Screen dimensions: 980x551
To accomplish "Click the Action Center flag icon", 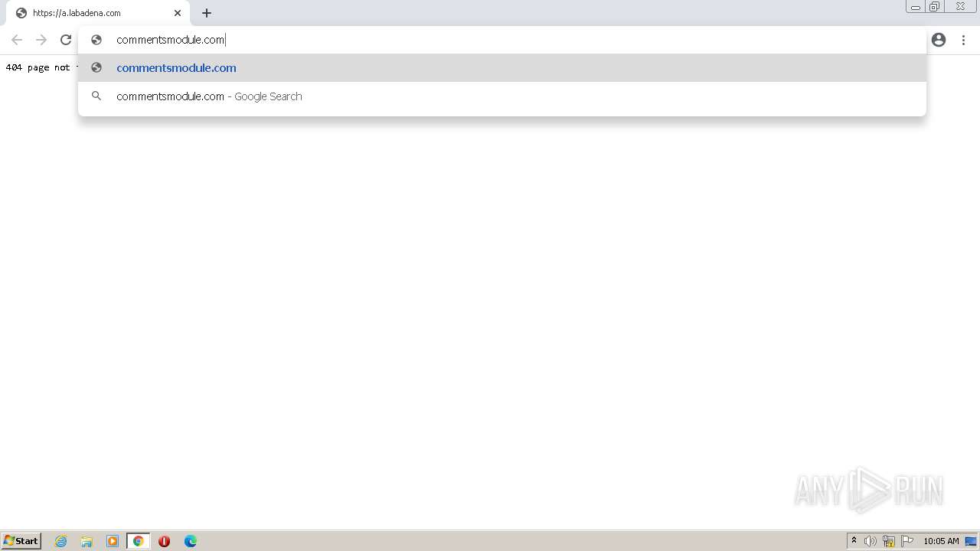I will 907,541.
